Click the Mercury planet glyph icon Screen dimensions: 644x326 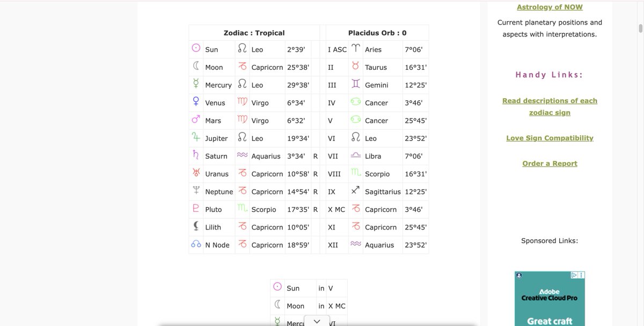pos(196,84)
